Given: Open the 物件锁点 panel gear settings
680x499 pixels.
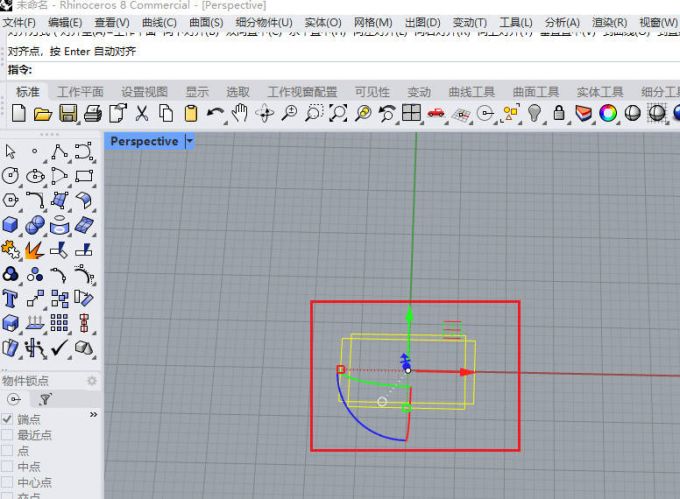Looking at the screenshot, I should (92, 381).
